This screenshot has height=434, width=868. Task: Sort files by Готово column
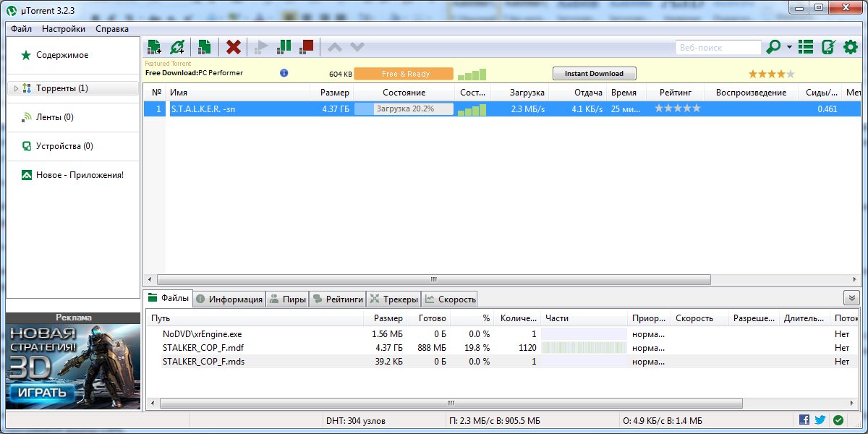(429, 318)
